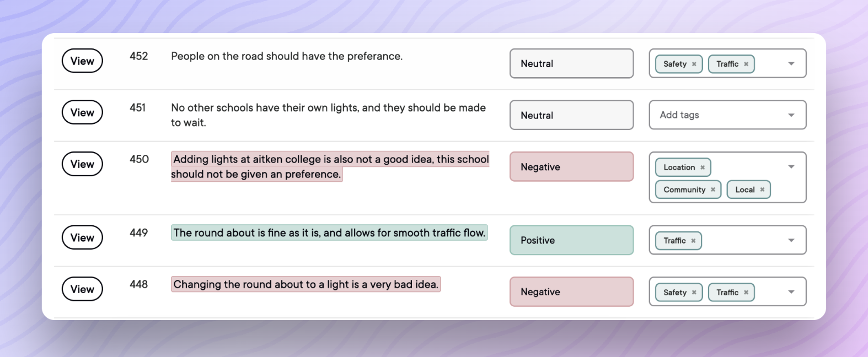Expand tags dropdown for comment 452

tap(791, 64)
